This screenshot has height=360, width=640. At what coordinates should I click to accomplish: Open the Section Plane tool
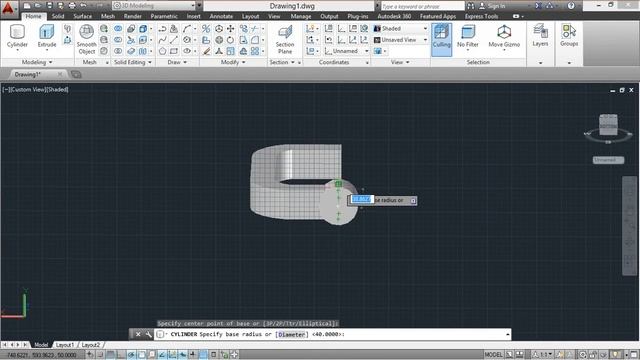click(284, 39)
